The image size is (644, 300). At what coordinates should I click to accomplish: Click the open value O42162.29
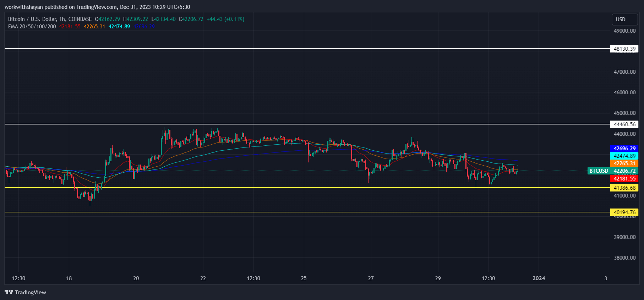click(107, 19)
